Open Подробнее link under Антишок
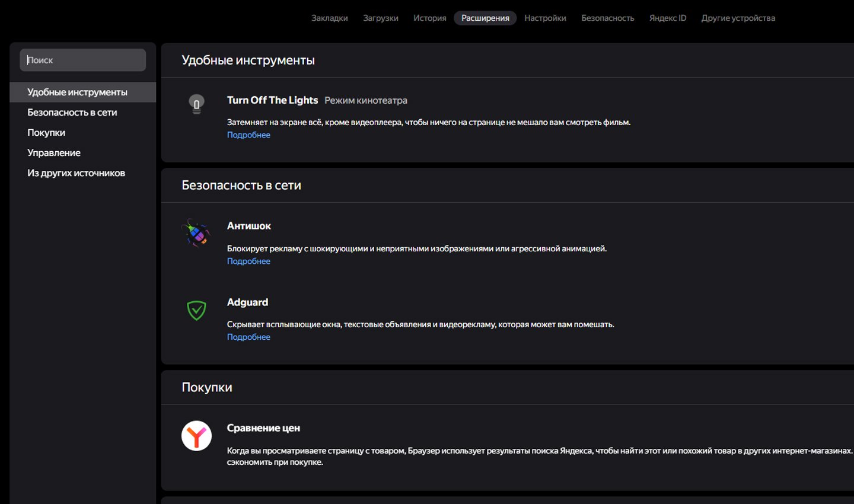This screenshot has width=854, height=504. click(248, 261)
